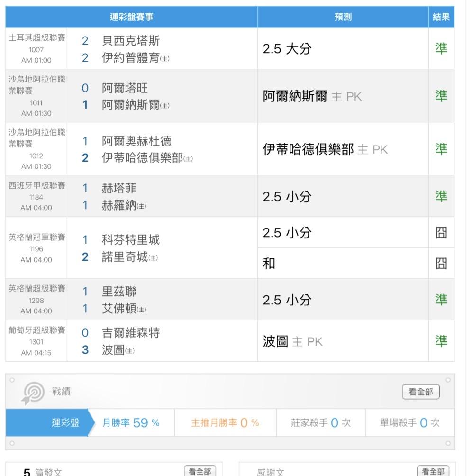Viewport: 472px width, 476px height.
Task: Click the 貝西克塔斯 team name
Action: 131,41
